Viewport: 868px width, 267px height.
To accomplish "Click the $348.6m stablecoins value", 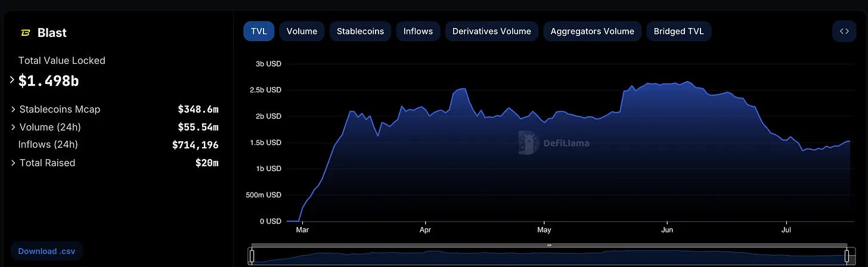I will [x=198, y=109].
